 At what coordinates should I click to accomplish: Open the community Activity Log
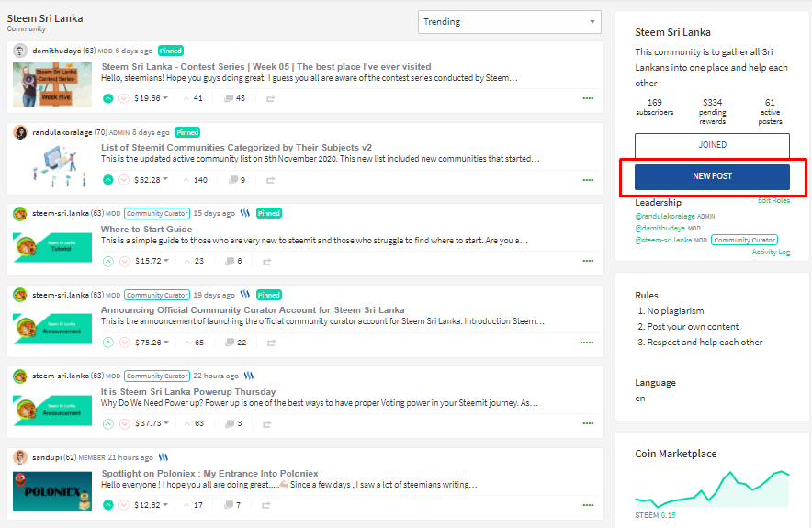point(771,253)
